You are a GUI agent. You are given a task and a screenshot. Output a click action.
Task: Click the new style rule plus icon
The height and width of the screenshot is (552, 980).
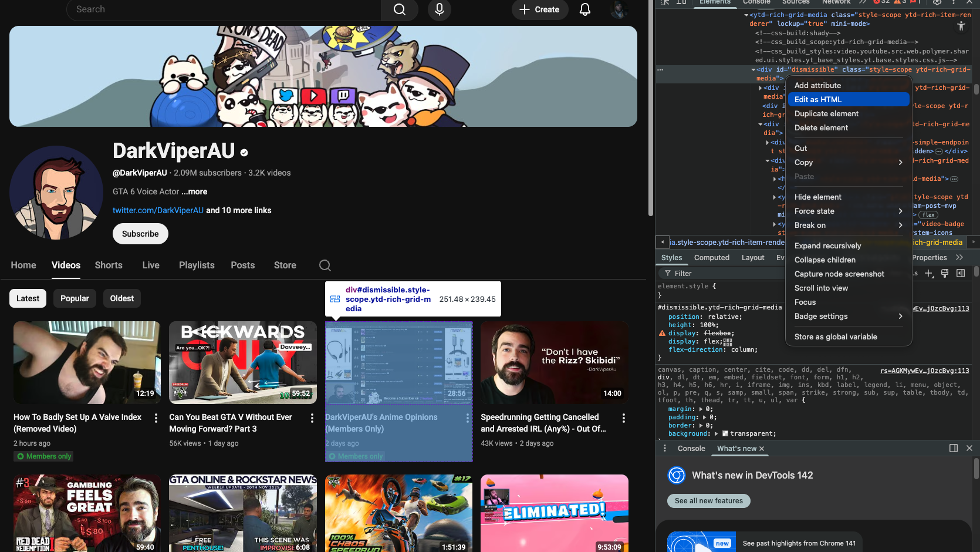click(929, 274)
